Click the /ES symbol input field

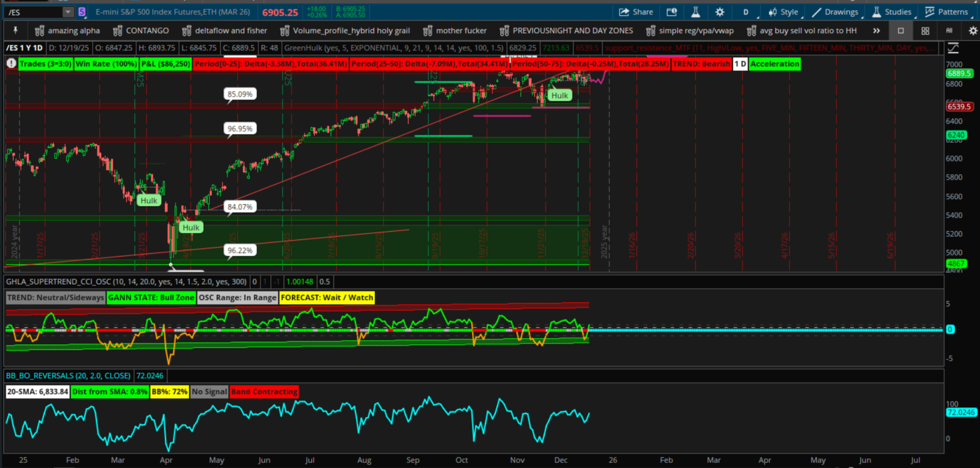point(34,12)
